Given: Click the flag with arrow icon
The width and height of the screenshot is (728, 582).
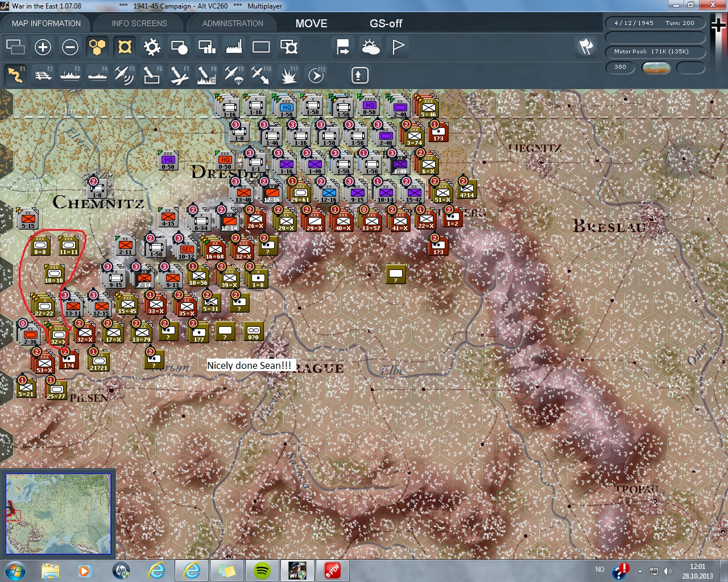Looking at the screenshot, I should pos(343,47).
